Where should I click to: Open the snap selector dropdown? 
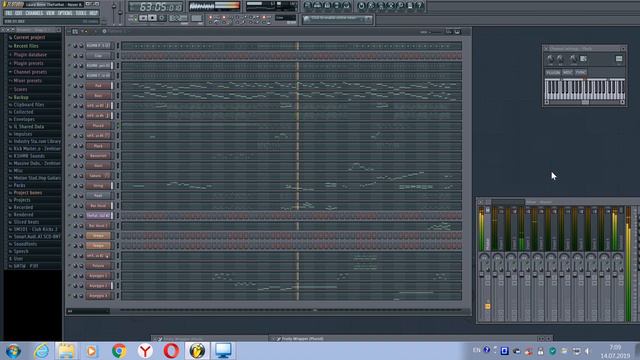click(x=285, y=18)
